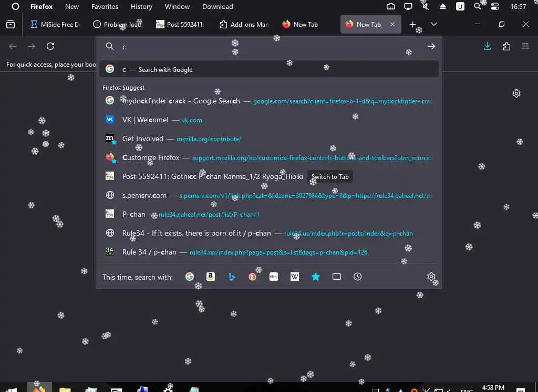Open the Firefox hamburger application menu
The width and height of the screenshot is (538, 392).
click(x=525, y=46)
